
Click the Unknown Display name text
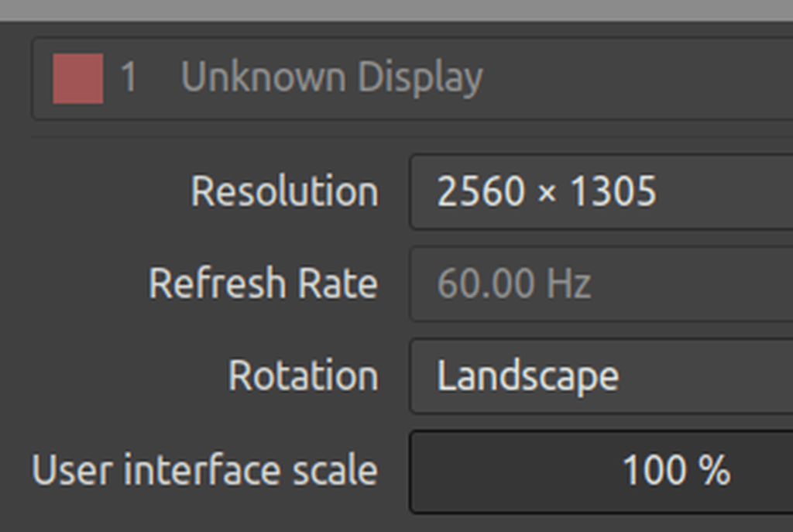pos(331,78)
